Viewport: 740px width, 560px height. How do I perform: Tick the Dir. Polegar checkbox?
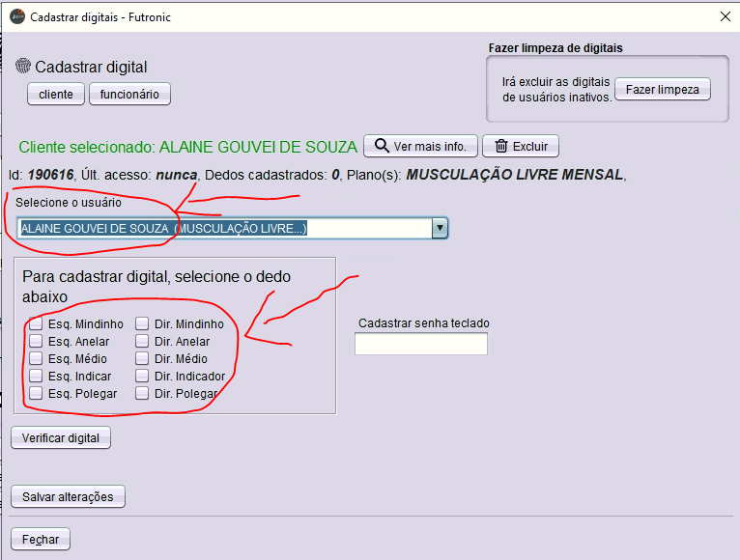click(142, 394)
